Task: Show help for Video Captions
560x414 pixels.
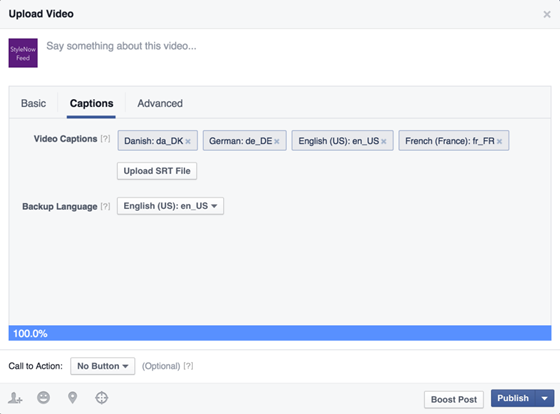Action: point(105,139)
